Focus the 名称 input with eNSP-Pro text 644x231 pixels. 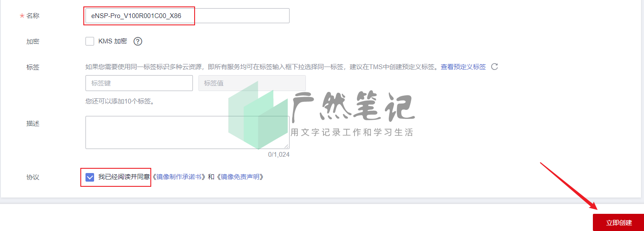click(x=187, y=16)
